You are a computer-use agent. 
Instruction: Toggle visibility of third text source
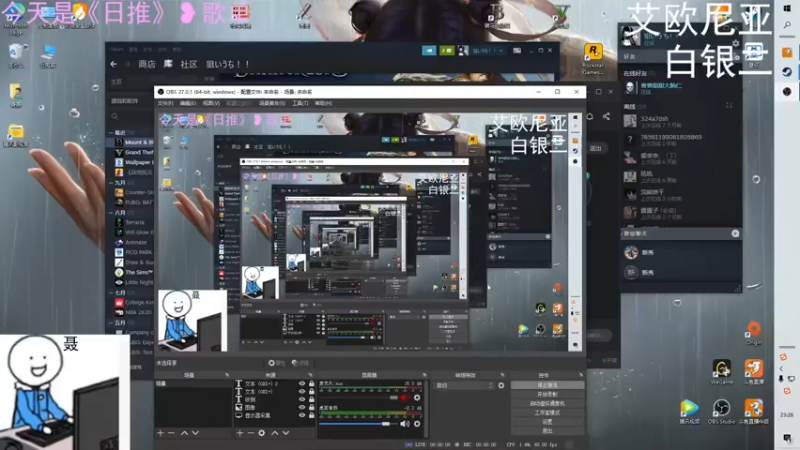pyautogui.click(x=302, y=399)
